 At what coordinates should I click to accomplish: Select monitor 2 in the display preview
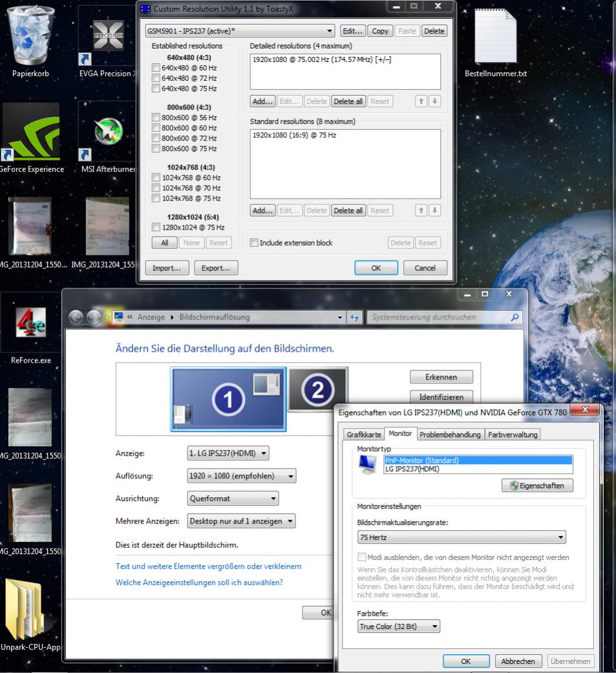pos(317,390)
